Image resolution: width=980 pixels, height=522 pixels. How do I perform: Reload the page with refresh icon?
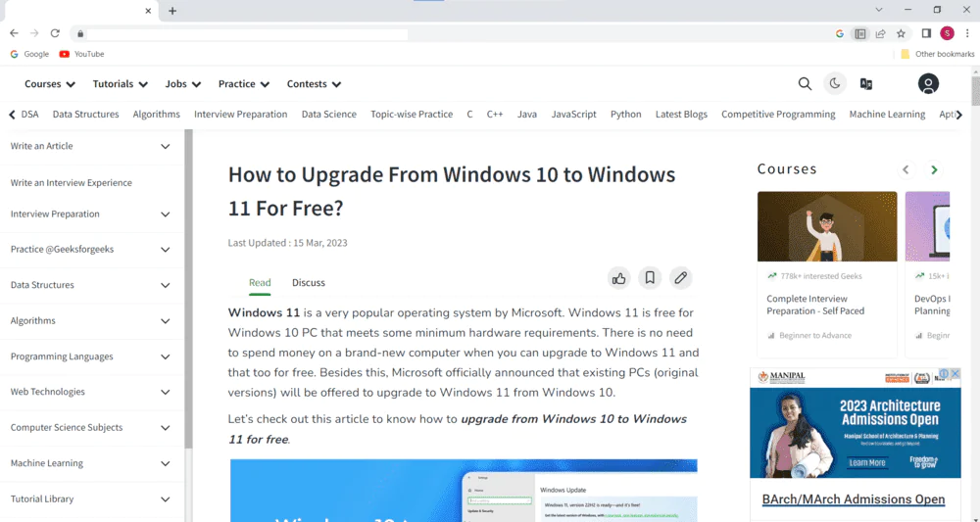point(55,33)
